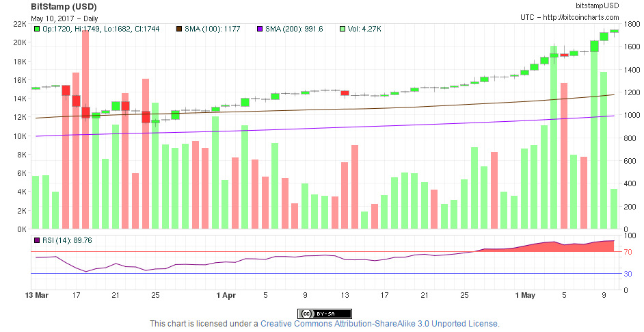Click the '16K' volume axis label
This screenshot has height=332, width=644.
tap(20, 80)
